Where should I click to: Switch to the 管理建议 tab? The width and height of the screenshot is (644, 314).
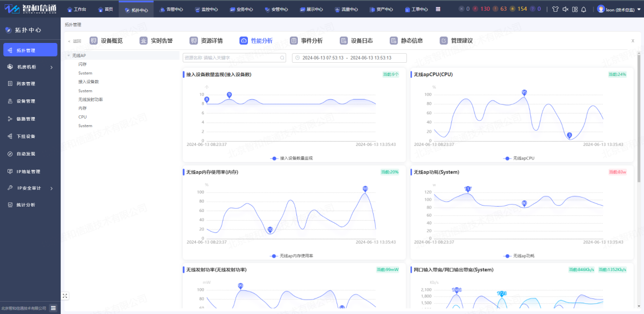click(x=456, y=41)
